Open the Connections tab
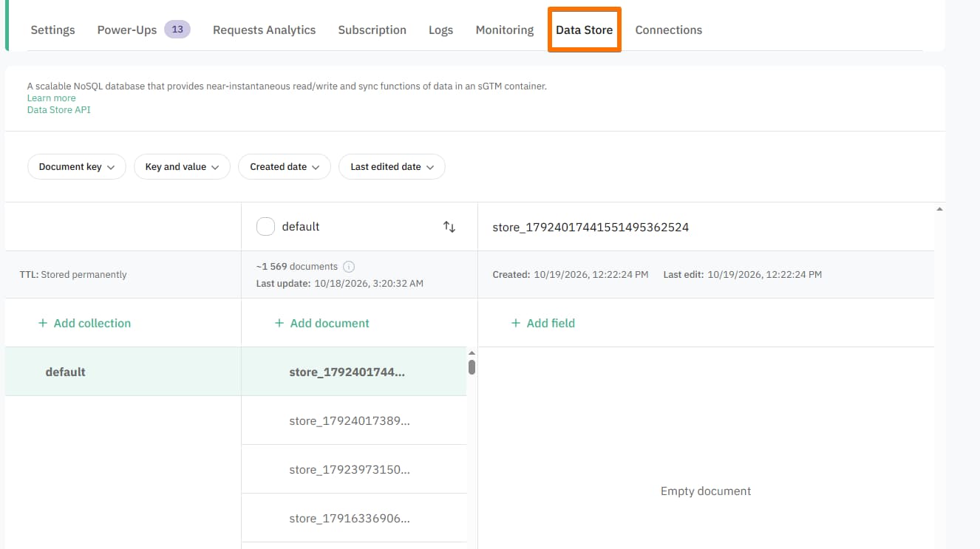Viewport: 980px width, 549px height. click(668, 30)
